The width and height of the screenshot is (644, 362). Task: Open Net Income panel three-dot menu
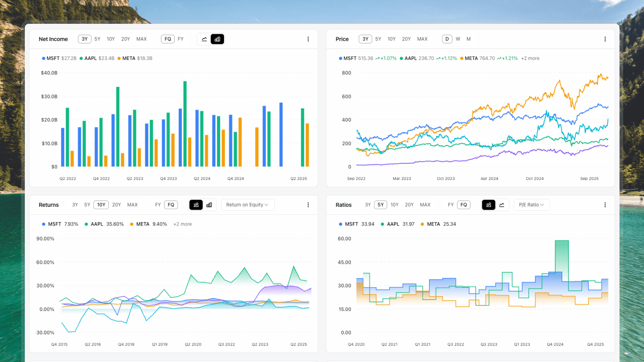[308, 39]
